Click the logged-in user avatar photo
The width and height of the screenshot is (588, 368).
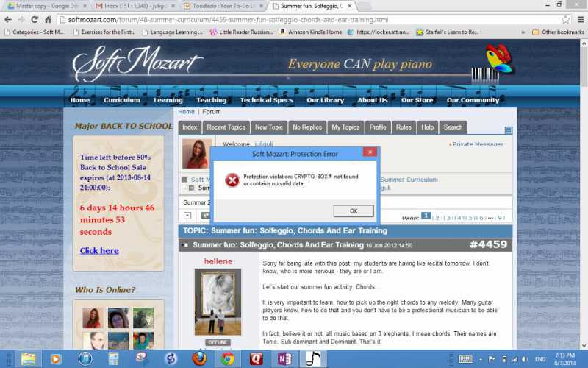pyautogui.click(x=196, y=154)
